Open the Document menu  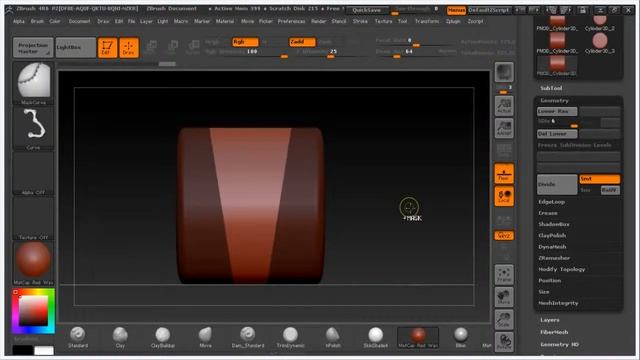(x=79, y=21)
